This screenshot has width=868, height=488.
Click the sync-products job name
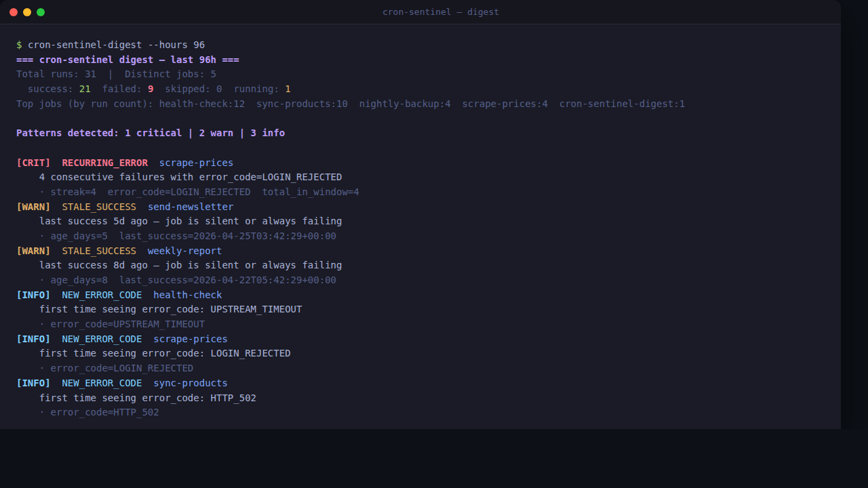(190, 383)
